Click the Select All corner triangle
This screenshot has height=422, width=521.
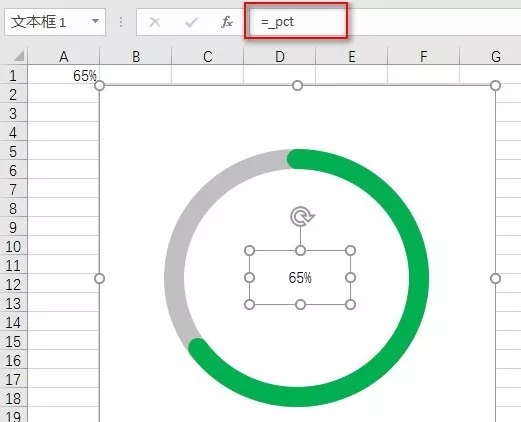coord(18,56)
